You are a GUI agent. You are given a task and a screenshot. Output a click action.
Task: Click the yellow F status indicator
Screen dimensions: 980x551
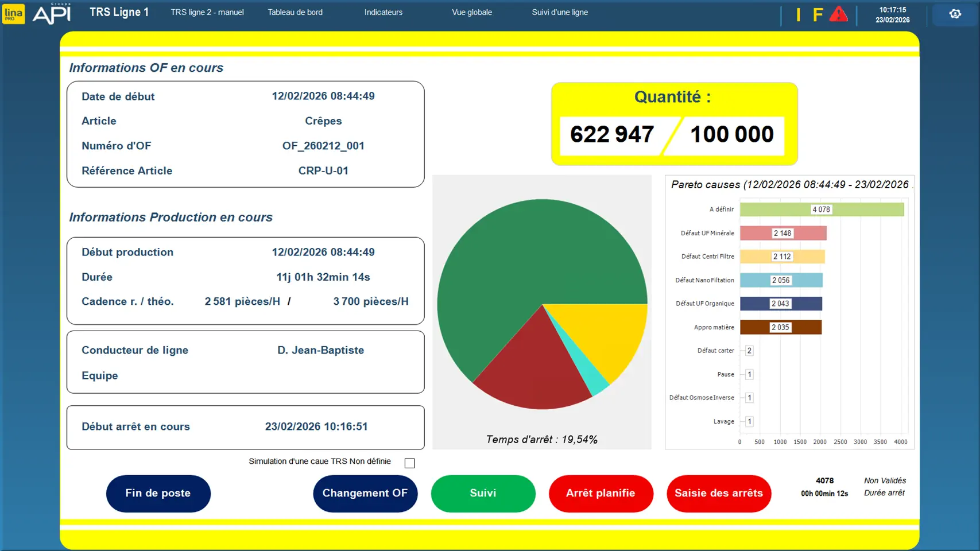818,15
